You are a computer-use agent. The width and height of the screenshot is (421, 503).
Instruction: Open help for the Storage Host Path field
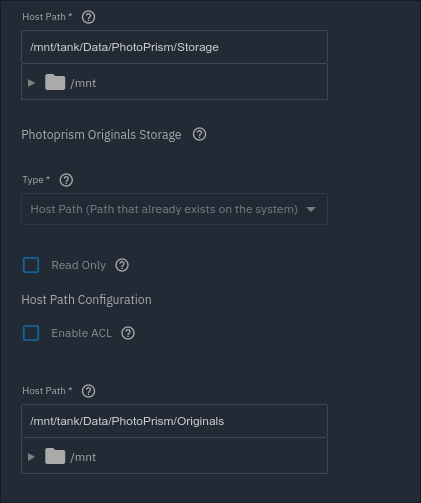tap(88, 17)
